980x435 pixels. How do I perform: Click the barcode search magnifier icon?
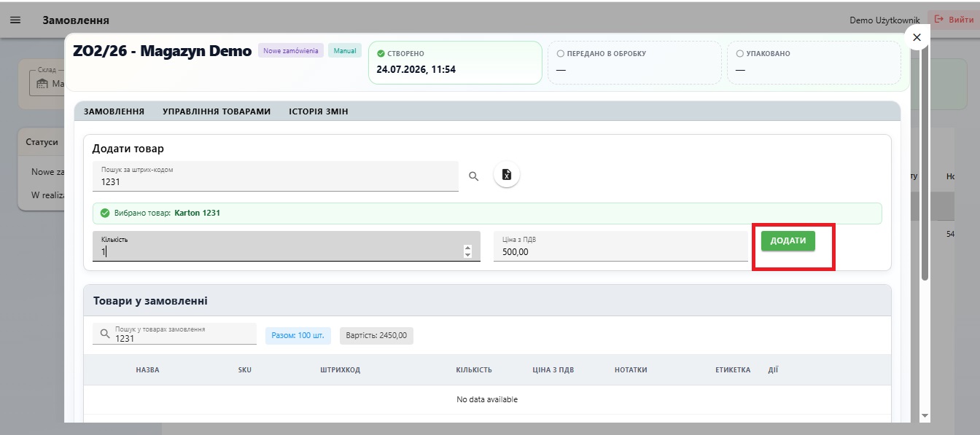click(474, 176)
